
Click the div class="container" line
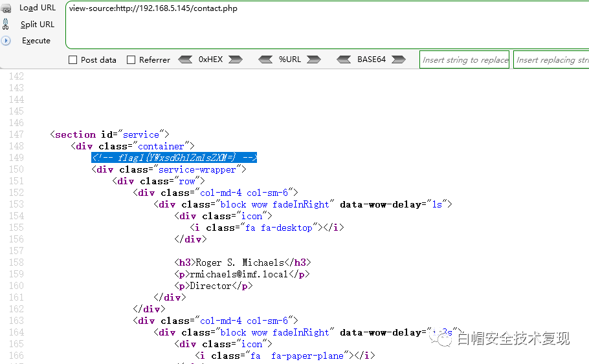[133, 146]
